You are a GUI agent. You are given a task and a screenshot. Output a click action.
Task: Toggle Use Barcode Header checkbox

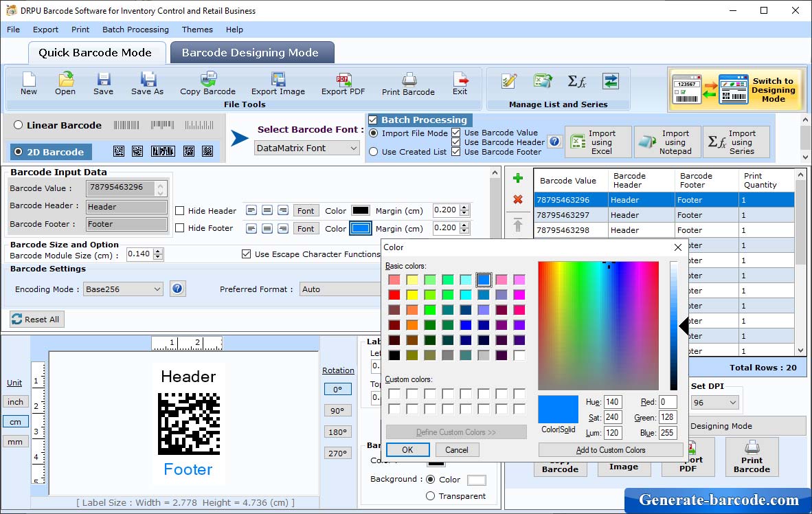[455, 142]
